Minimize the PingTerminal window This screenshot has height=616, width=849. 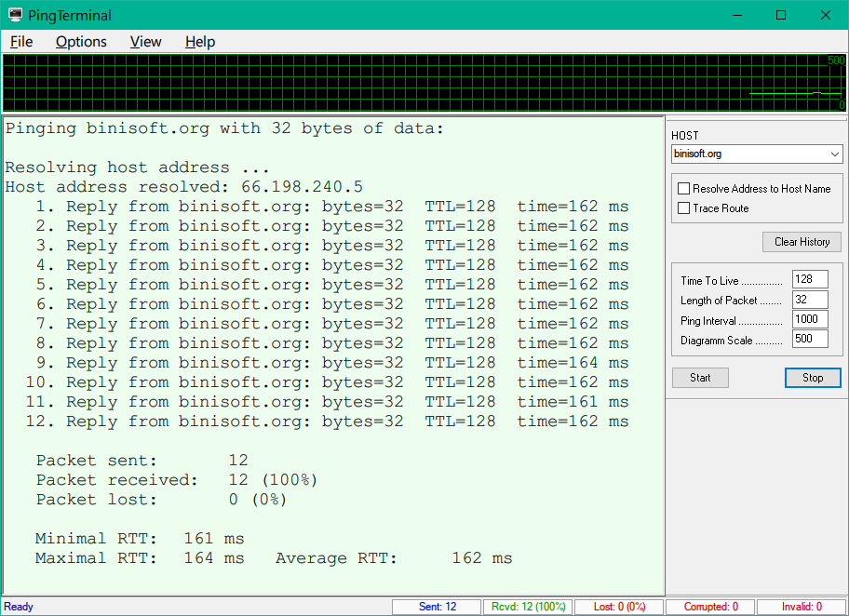737,15
